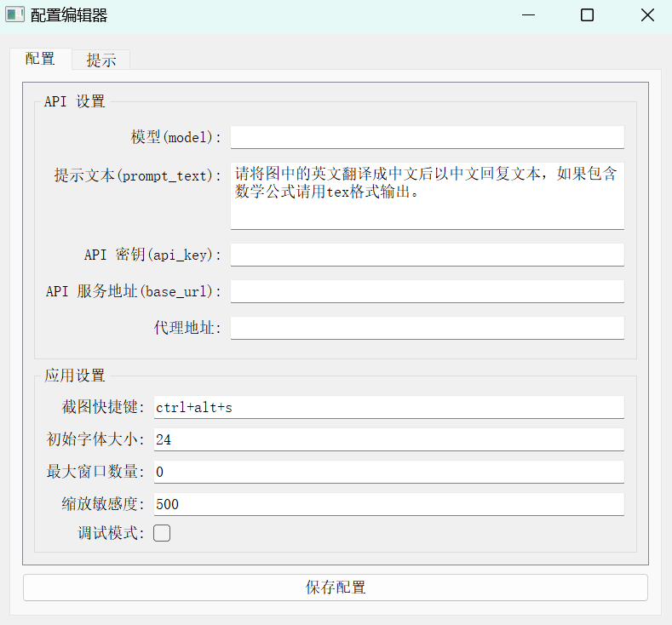Focus the 模型(model) input field
This screenshot has height=625, width=672.
click(428, 137)
